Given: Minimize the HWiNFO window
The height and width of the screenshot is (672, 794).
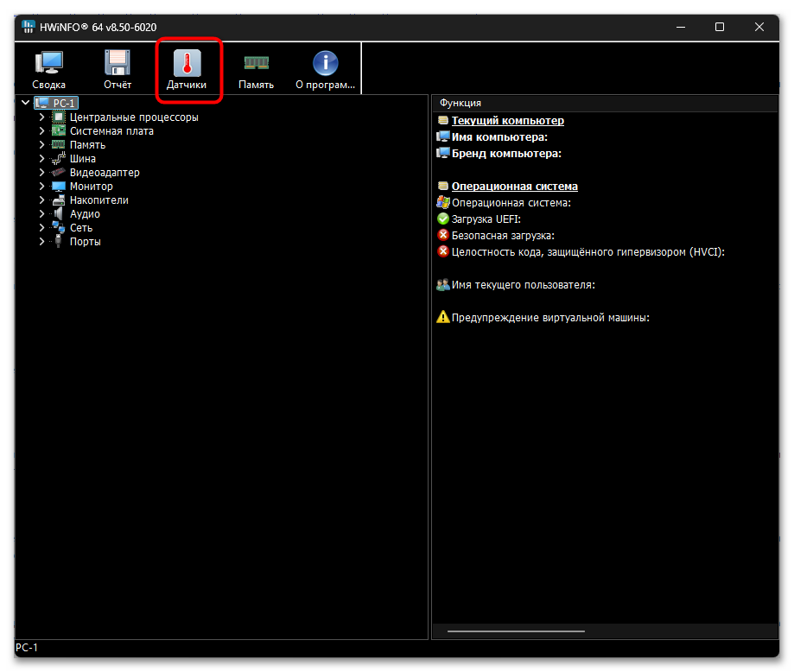Looking at the screenshot, I should tap(681, 27).
